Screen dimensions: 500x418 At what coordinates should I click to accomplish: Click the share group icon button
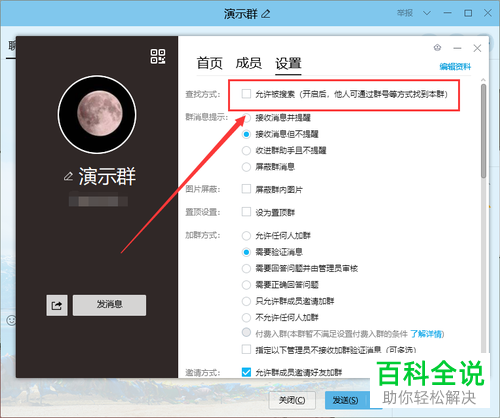57,305
